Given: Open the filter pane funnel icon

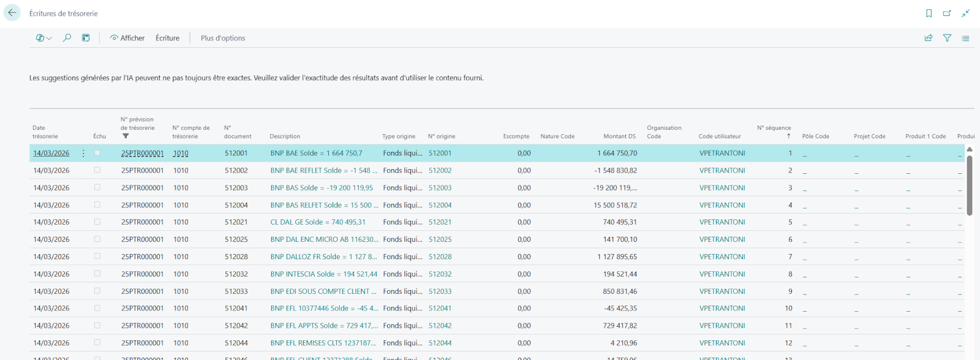Looking at the screenshot, I should pyautogui.click(x=947, y=38).
